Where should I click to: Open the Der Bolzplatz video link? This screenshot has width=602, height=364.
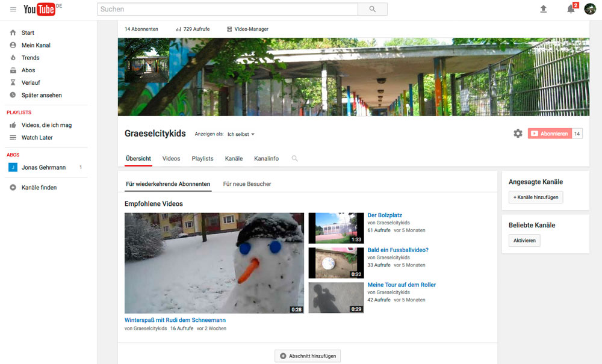click(385, 215)
